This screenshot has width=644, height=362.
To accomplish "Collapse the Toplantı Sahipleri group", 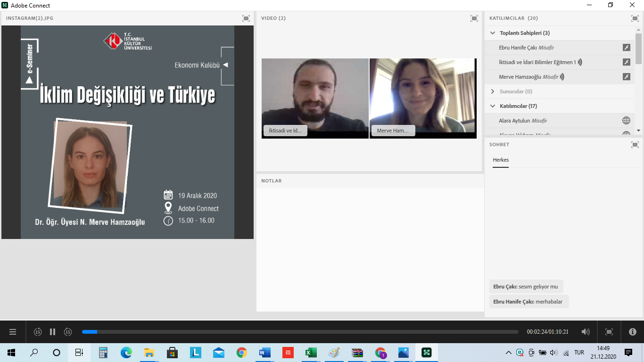I will (493, 33).
